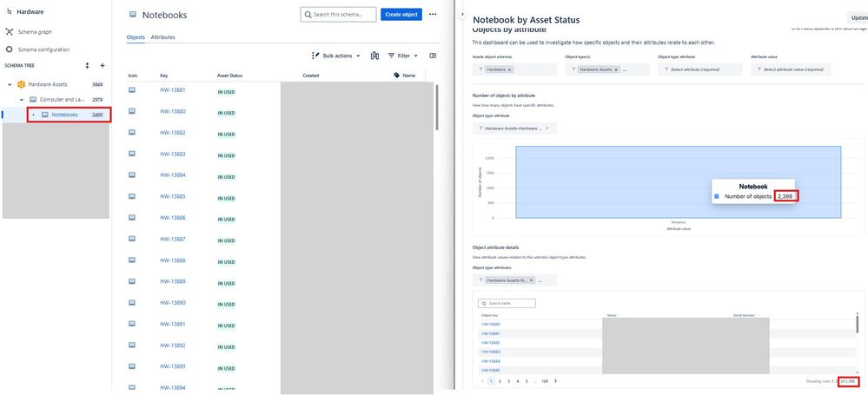Click the Created column header

coord(310,76)
